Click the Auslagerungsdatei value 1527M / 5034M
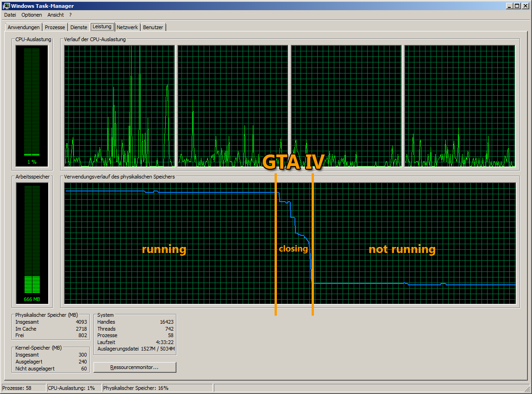The height and width of the screenshot is (394, 532). pyautogui.click(x=158, y=349)
